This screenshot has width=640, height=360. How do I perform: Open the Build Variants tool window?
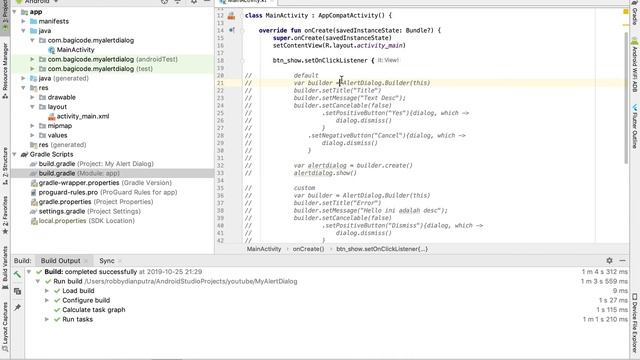click(5, 267)
